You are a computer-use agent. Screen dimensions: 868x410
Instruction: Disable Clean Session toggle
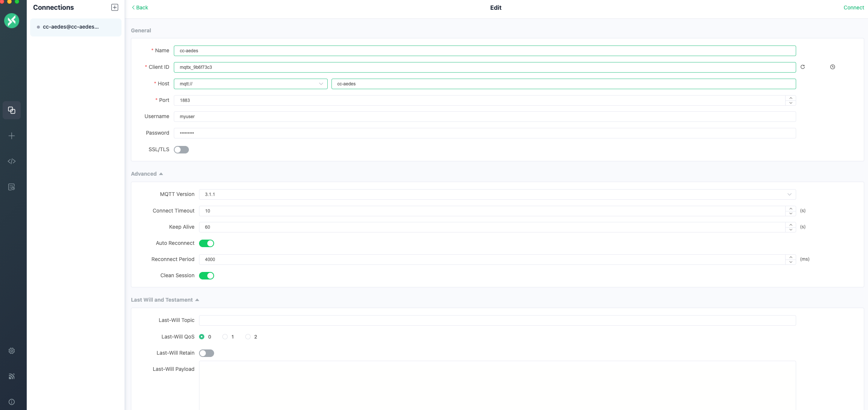coord(207,276)
